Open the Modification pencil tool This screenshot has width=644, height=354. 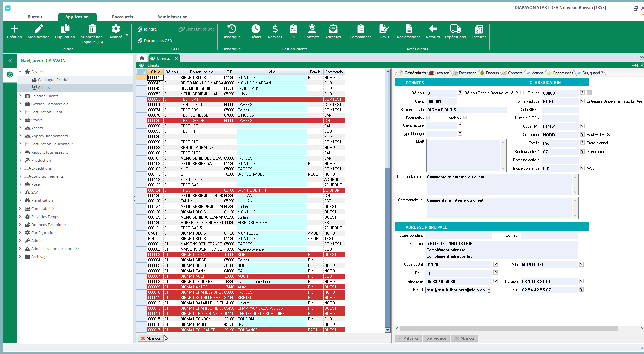(x=39, y=29)
